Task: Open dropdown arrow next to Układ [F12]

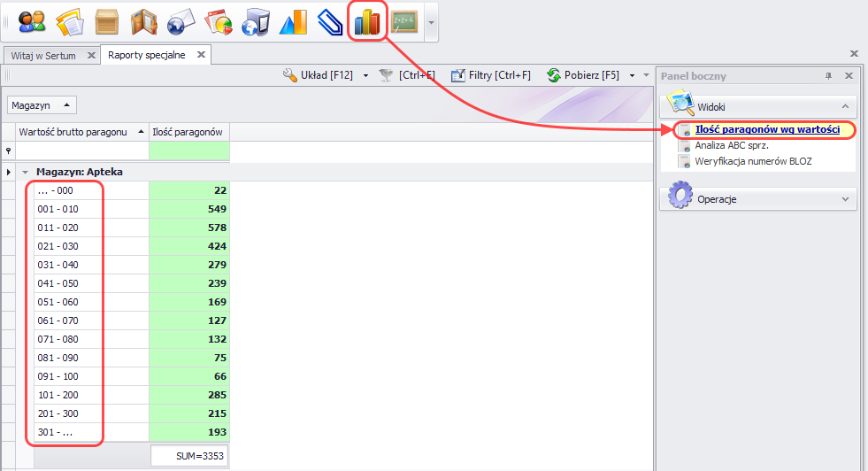Action: tap(365, 76)
